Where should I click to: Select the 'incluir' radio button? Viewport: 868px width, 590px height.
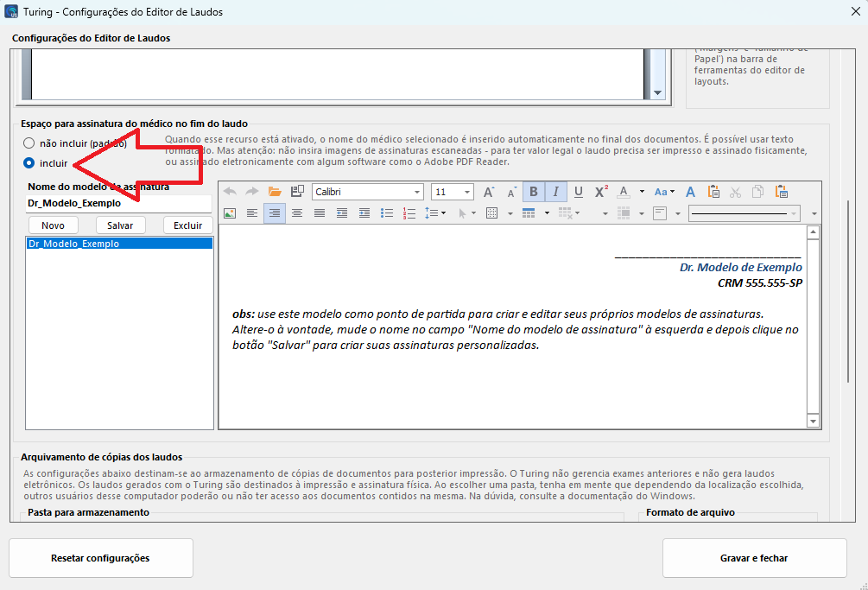(29, 162)
